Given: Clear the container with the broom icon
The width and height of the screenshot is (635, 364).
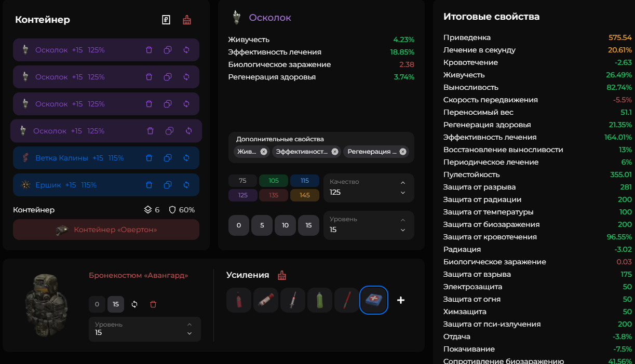Looking at the screenshot, I should point(187,20).
